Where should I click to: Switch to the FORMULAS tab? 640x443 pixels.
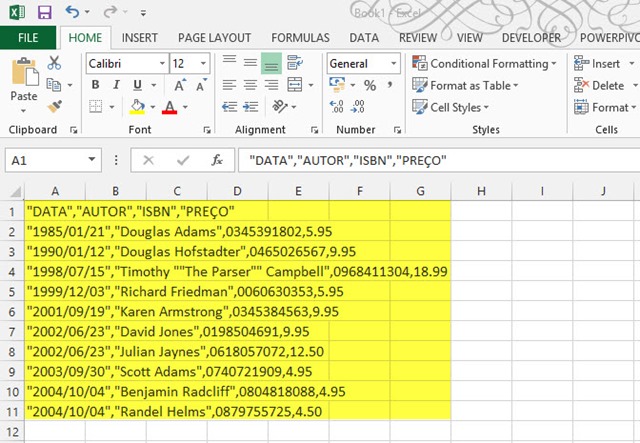(x=300, y=38)
